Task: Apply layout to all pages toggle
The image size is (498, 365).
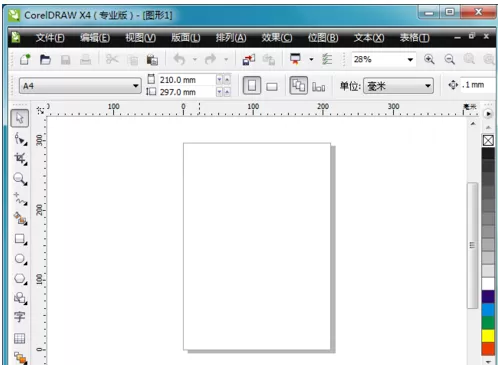Action: pos(298,86)
